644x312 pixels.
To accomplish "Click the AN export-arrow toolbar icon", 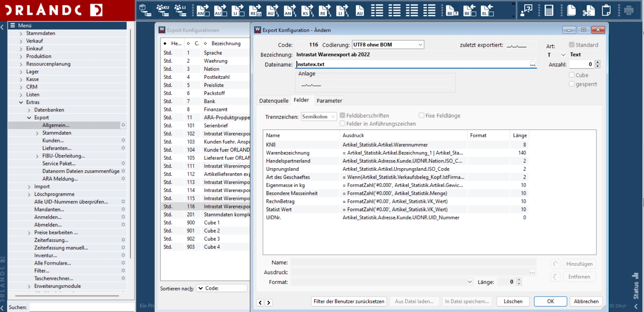I will (203, 11).
